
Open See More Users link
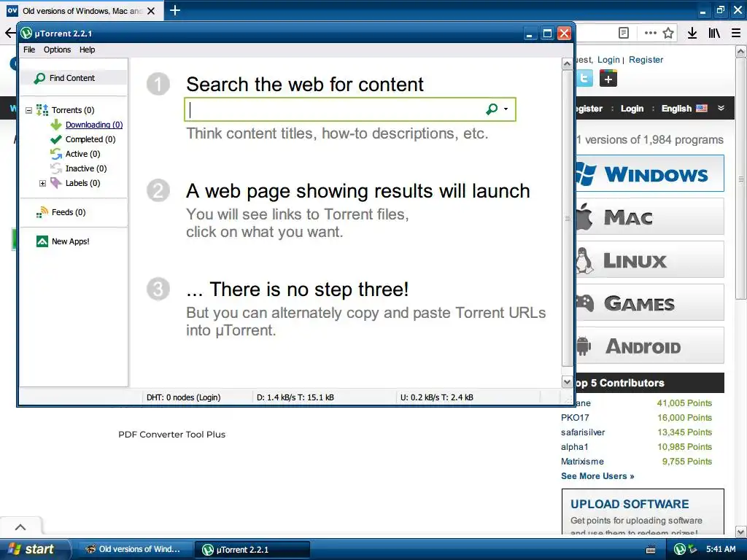(x=597, y=476)
